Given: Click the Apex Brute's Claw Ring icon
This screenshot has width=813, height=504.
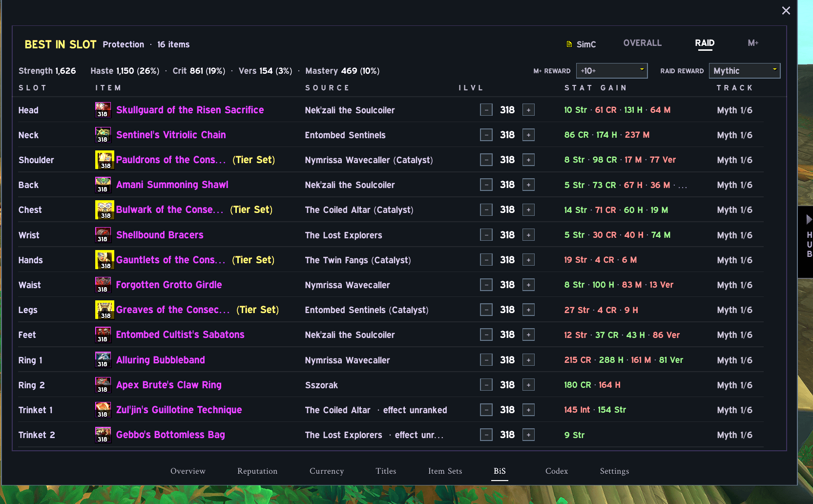Looking at the screenshot, I should (103, 385).
